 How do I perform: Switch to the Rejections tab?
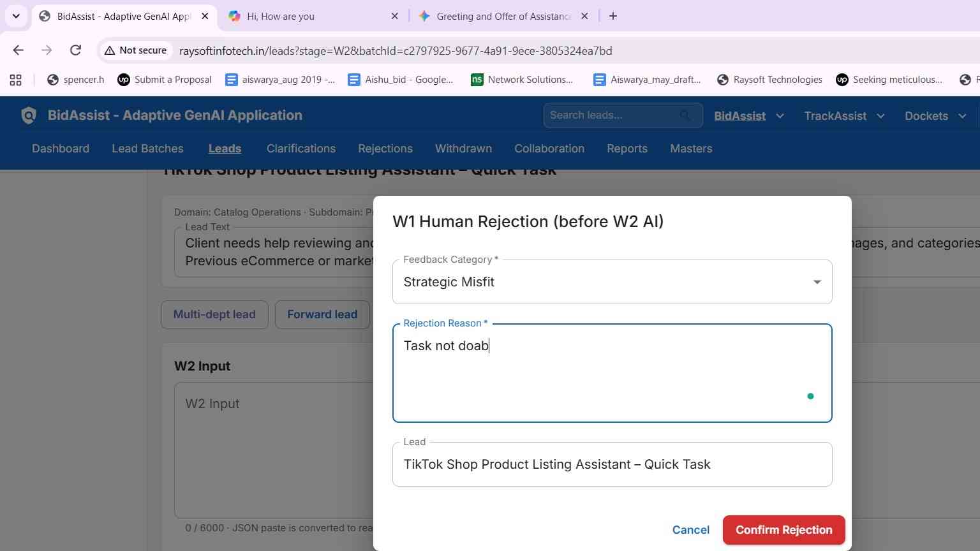click(x=385, y=149)
